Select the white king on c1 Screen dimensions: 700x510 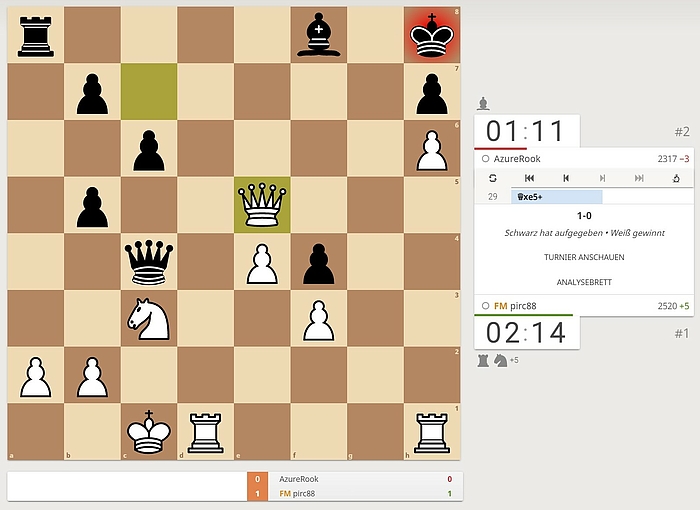(x=148, y=432)
